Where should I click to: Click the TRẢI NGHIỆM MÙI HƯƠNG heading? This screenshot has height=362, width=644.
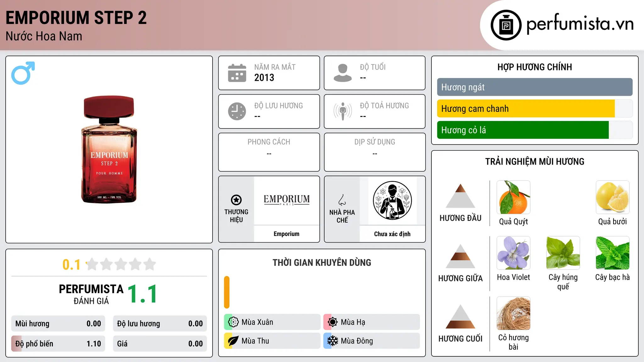click(535, 162)
